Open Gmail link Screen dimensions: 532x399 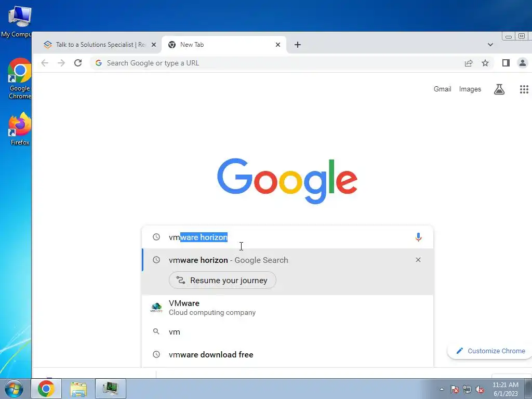[x=442, y=89]
